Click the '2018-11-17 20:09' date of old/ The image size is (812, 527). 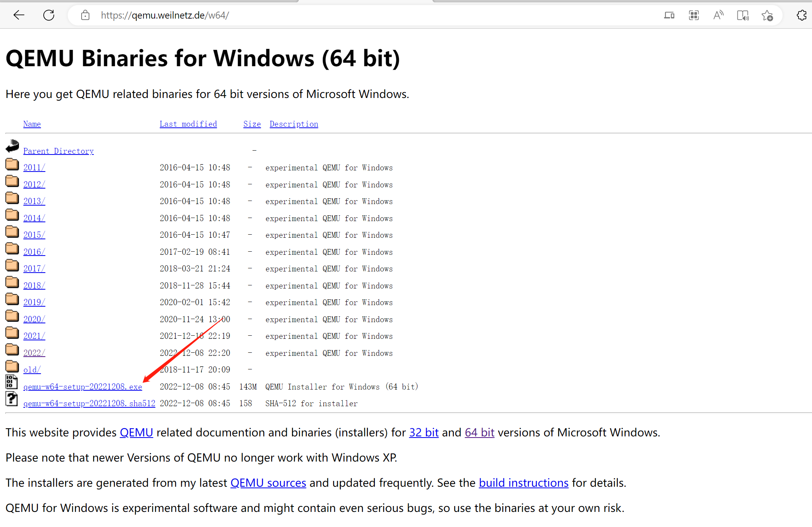click(195, 370)
